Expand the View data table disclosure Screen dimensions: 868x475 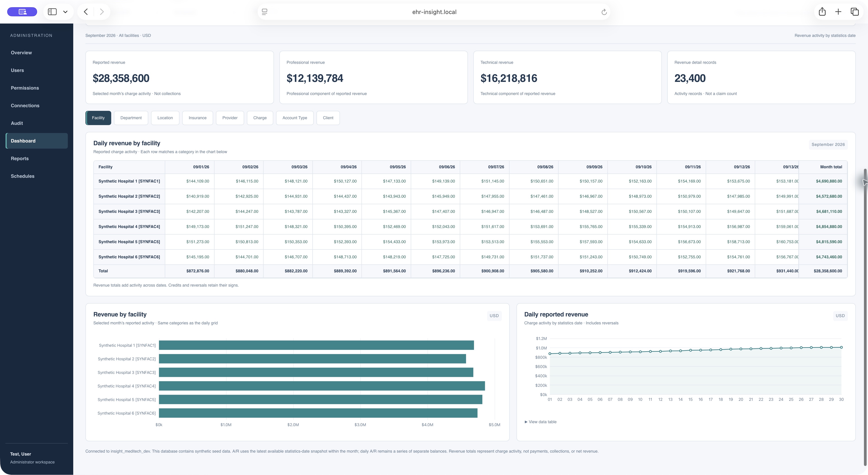pyautogui.click(x=540, y=422)
